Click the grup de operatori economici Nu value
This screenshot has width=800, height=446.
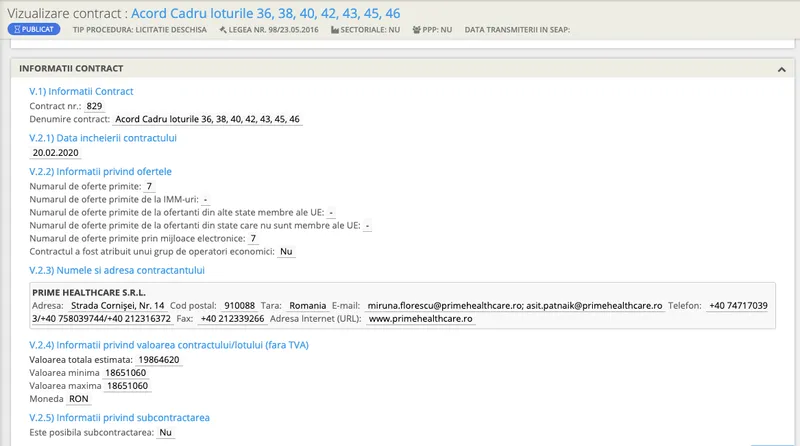click(x=286, y=252)
